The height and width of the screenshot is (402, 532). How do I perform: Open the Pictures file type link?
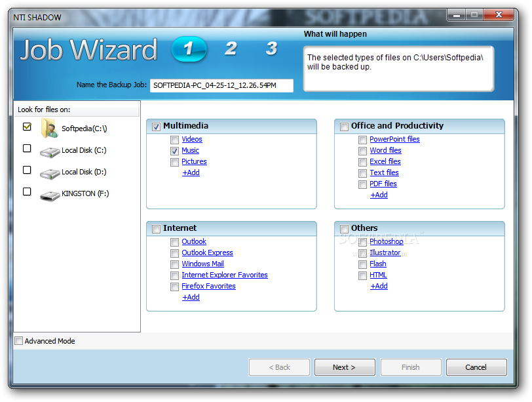(x=194, y=161)
